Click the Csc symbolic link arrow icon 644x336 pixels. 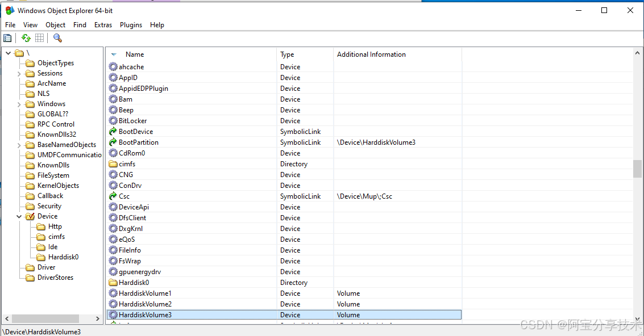pos(113,196)
